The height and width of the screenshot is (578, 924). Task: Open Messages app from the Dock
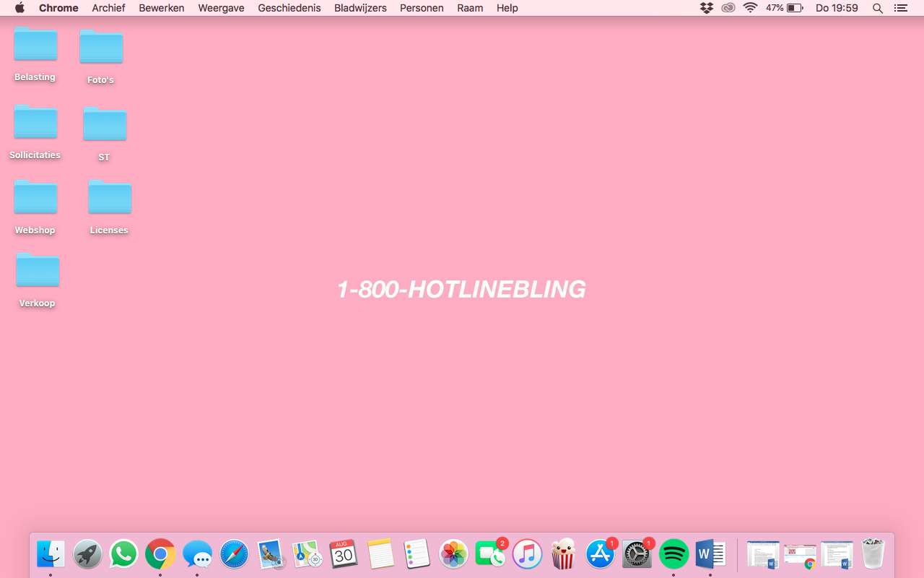pyautogui.click(x=197, y=554)
